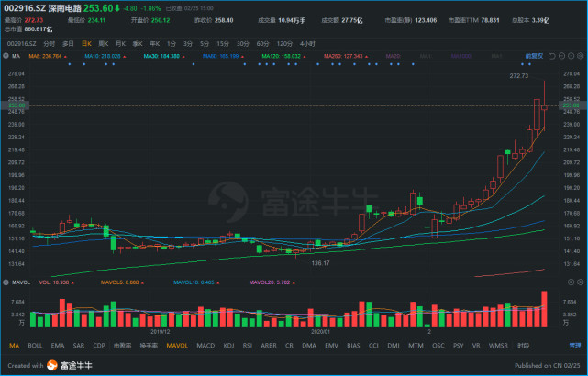Screen dimensions: 588x376
Task: Open chart settings gear beside 前复权
Action: (581, 56)
